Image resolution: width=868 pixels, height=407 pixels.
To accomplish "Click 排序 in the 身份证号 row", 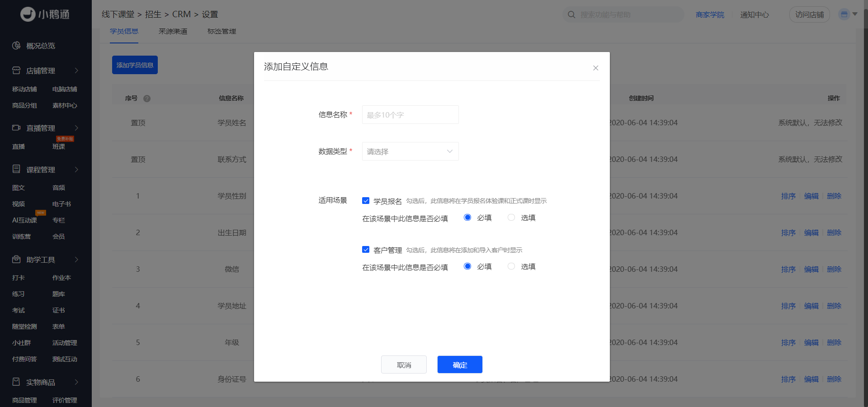I will 788,379.
